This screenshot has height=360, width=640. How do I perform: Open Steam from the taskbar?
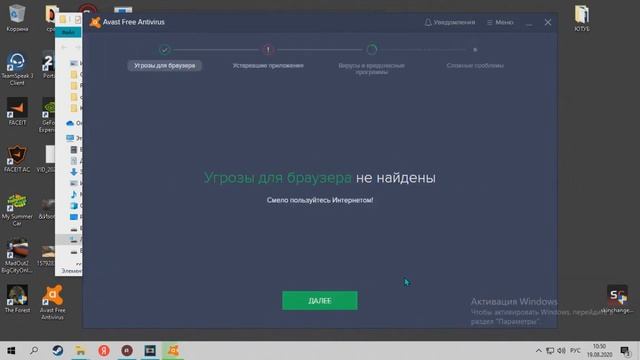57,351
